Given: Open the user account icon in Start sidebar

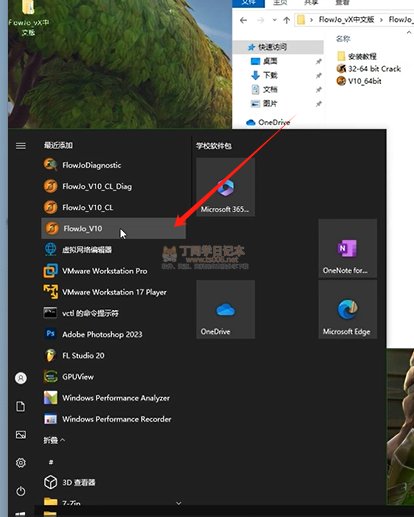Looking at the screenshot, I should point(21,378).
